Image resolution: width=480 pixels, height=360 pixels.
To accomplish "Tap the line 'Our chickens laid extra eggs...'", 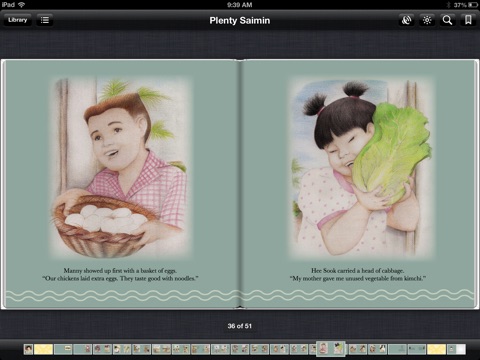I will point(120,278).
